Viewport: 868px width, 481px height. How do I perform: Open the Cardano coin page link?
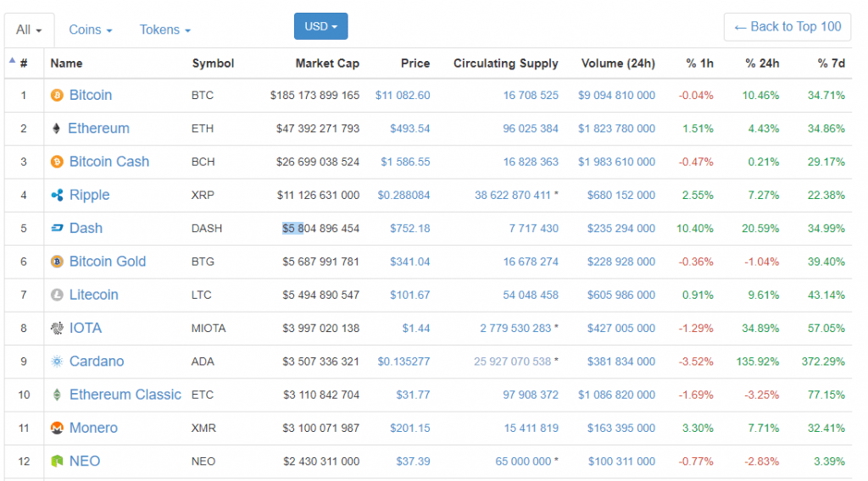(97, 362)
